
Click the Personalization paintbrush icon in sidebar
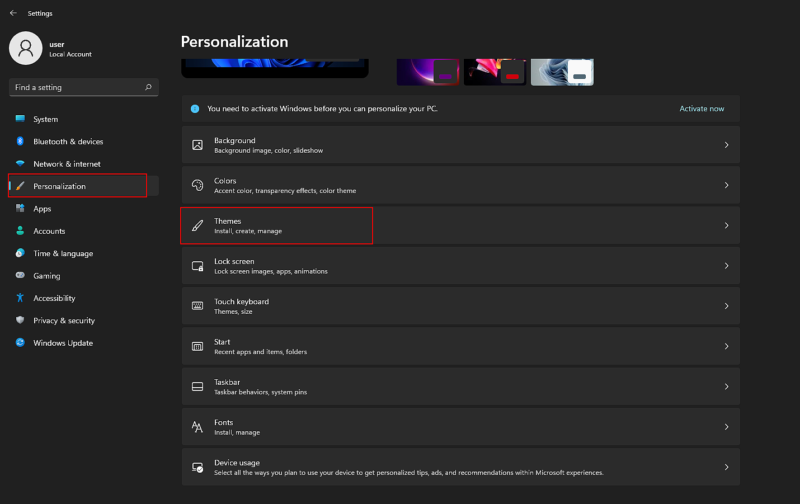click(x=20, y=186)
